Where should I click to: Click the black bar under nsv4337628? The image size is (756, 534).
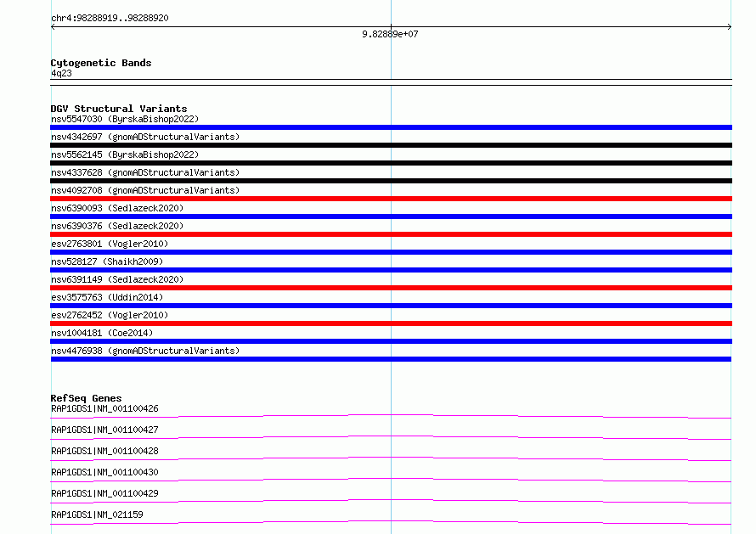tap(391, 181)
